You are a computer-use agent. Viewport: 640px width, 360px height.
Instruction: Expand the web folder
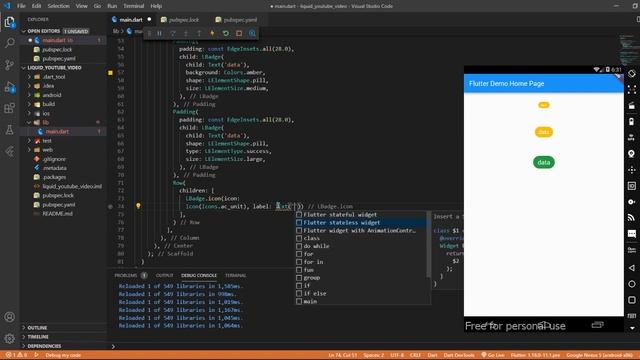(x=47, y=150)
